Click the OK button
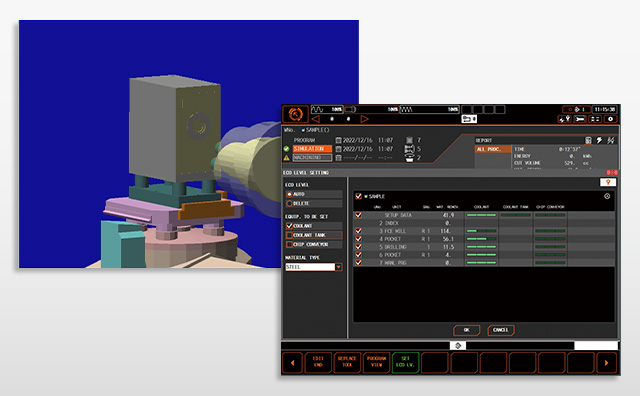 [x=467, y=330]
